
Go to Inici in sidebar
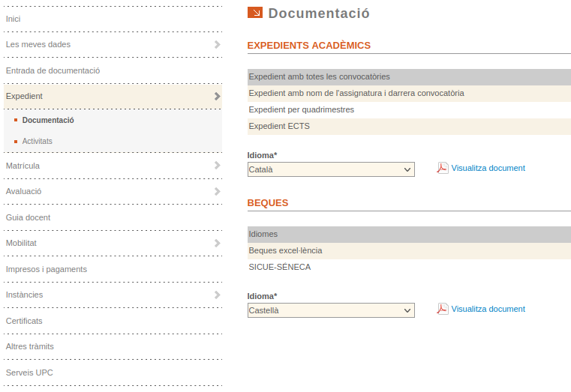tap(14, 19)
